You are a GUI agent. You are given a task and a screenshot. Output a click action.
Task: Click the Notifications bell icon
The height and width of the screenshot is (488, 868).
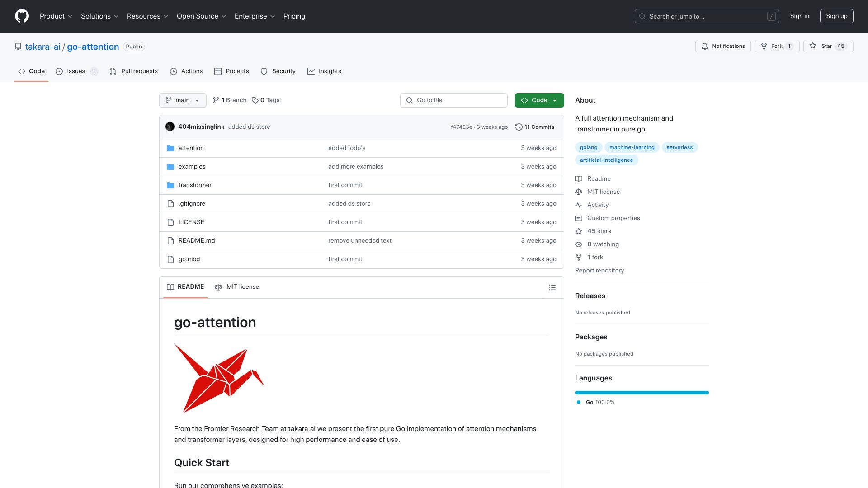tap(704, 46)
